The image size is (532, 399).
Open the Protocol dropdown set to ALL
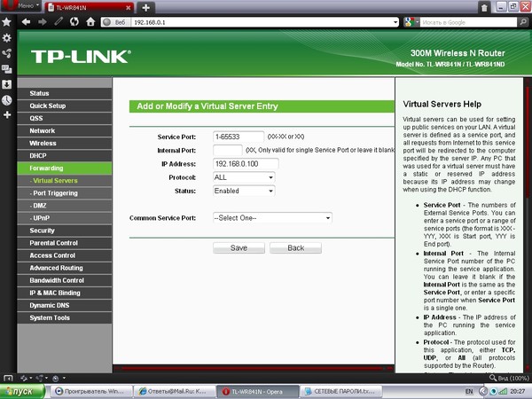tap(244, 177)
